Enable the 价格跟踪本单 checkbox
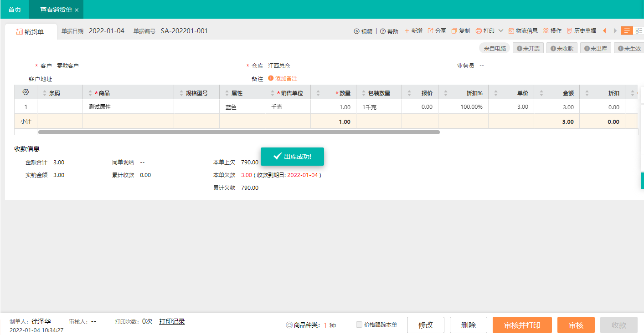Screen dimensions: 644x335 (359, 325)
